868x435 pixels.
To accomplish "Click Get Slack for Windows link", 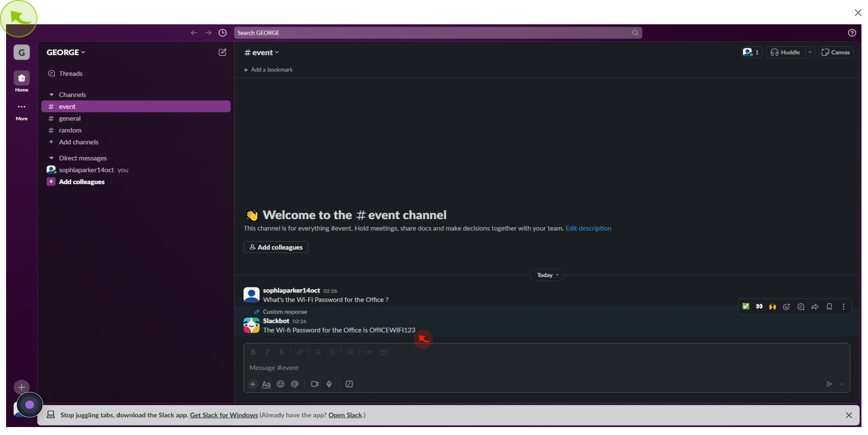I will click(224, 415).
